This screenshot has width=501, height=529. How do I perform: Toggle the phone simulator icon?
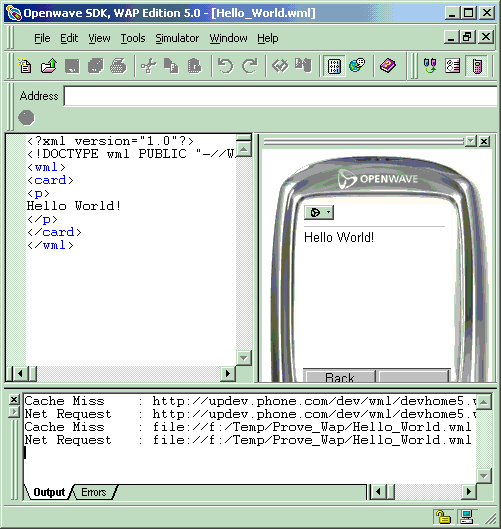(476, 66)
